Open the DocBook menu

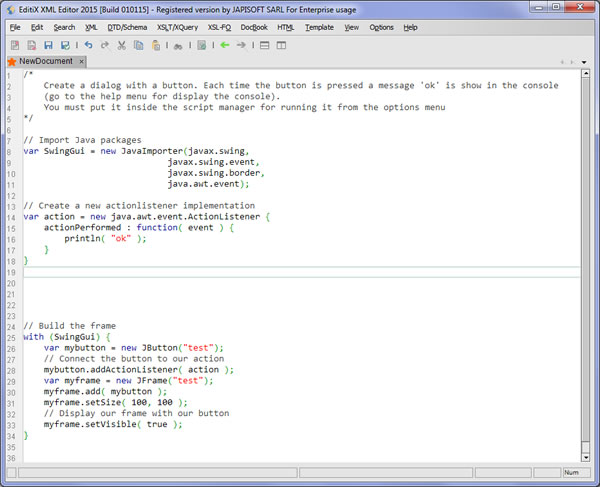254,28
